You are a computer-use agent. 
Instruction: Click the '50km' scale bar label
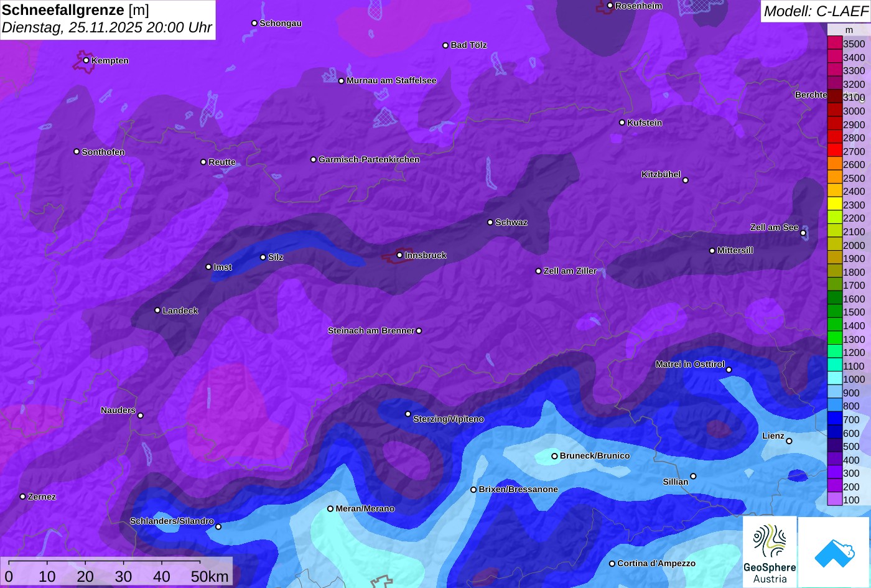point(210,577)
